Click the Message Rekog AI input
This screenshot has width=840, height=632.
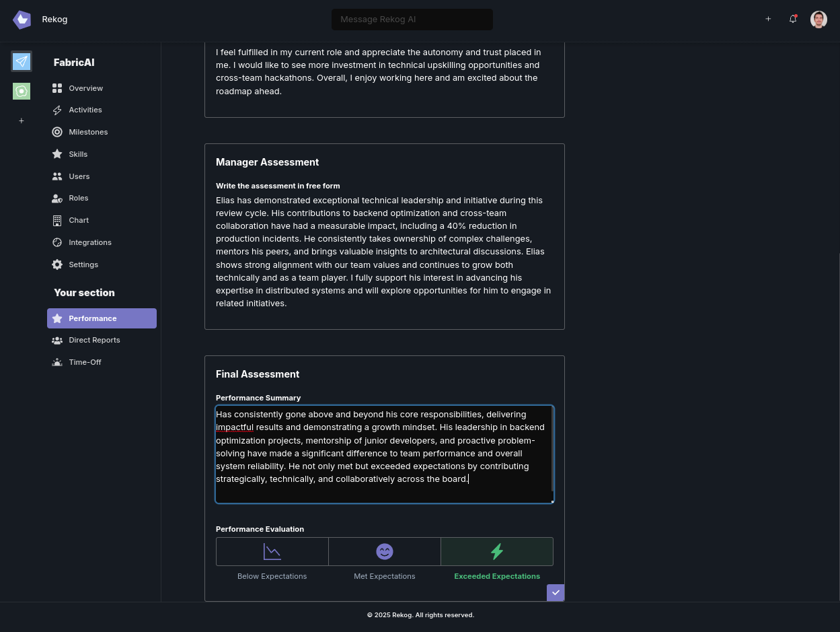point(412,19)
